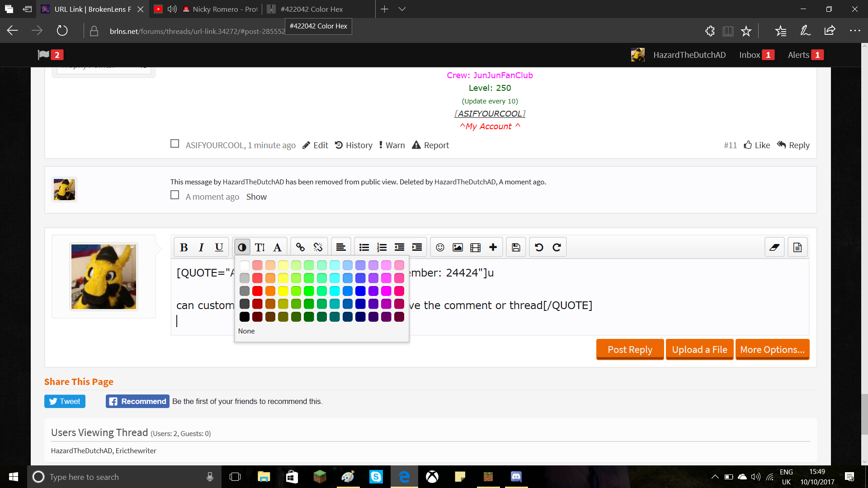
Task: Undo last edit in the editor
Action: coord(539,247)
